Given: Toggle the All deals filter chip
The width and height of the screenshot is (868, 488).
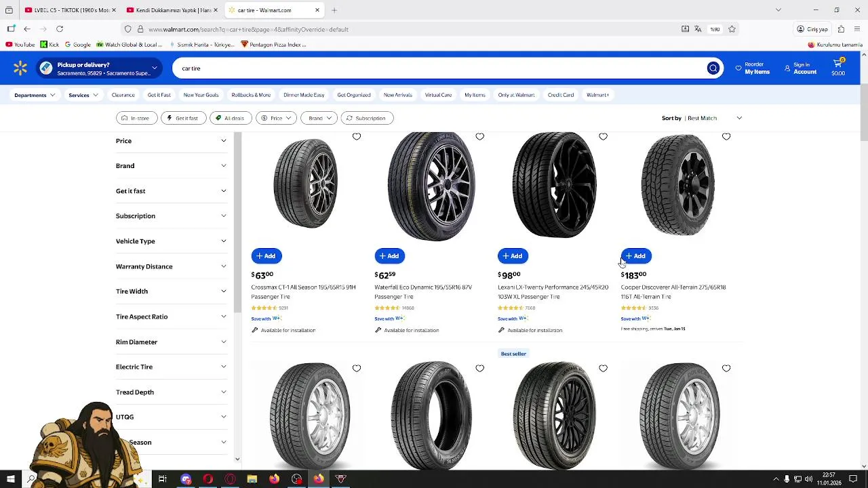Looking at the screenshot, I should (x=231, y=118).
